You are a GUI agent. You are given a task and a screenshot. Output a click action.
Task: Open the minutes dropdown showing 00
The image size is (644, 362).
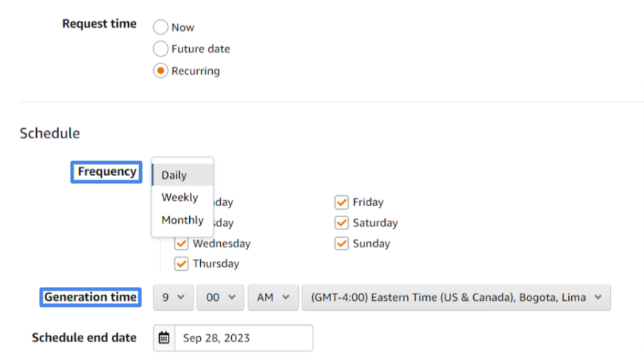point(220,297)
